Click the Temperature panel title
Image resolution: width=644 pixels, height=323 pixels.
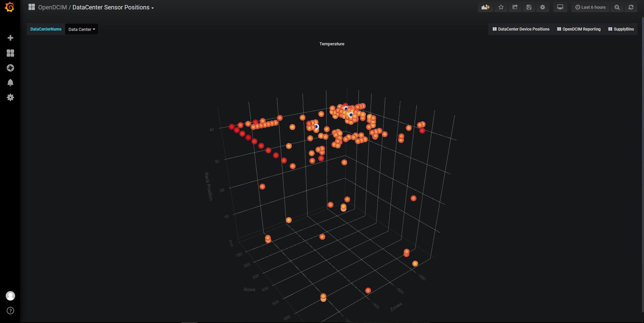tap(332, 44)
